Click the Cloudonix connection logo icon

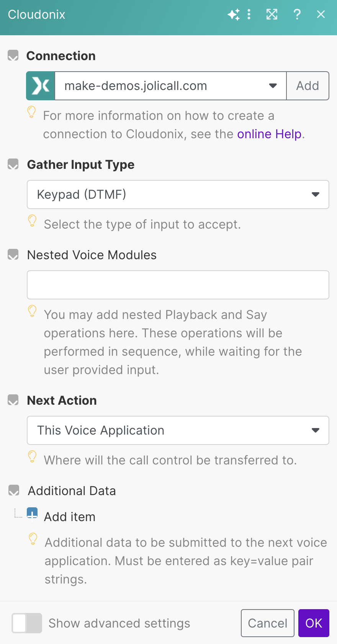(41, 86)
